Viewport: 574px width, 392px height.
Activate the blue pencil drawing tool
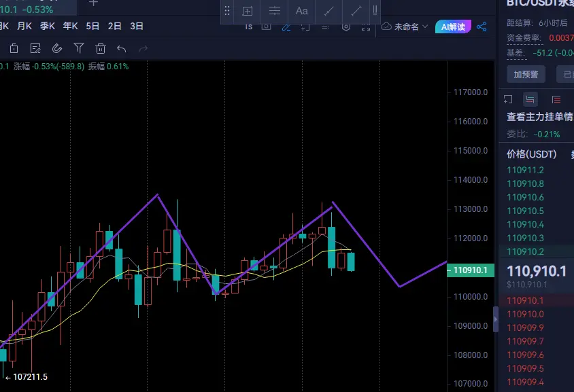tap(286, 27)
